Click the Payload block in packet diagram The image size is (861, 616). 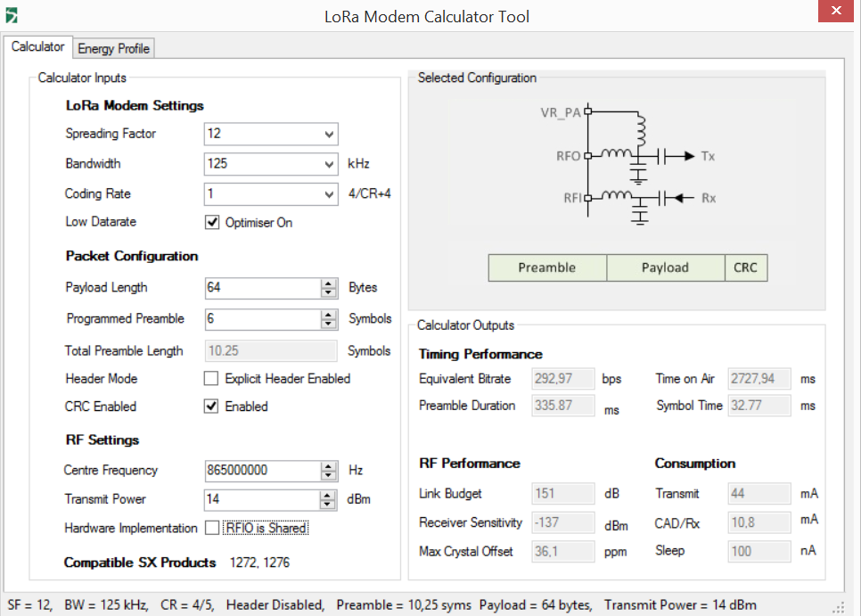click(666, 268)
